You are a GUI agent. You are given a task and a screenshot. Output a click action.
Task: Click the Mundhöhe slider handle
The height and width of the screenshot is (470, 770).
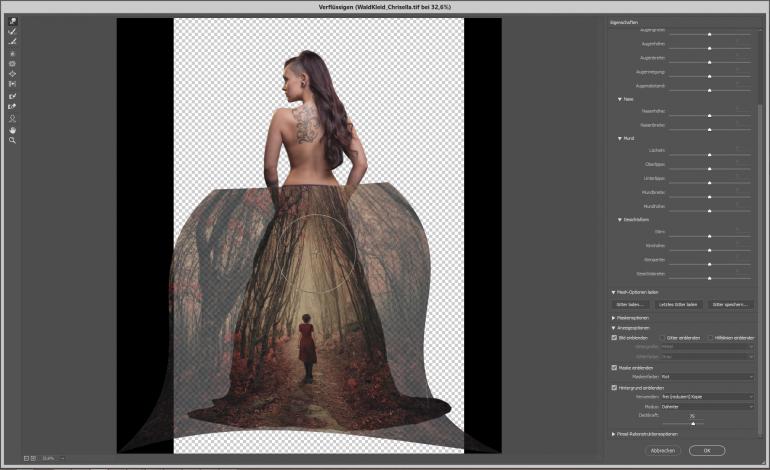click(709, 211)
